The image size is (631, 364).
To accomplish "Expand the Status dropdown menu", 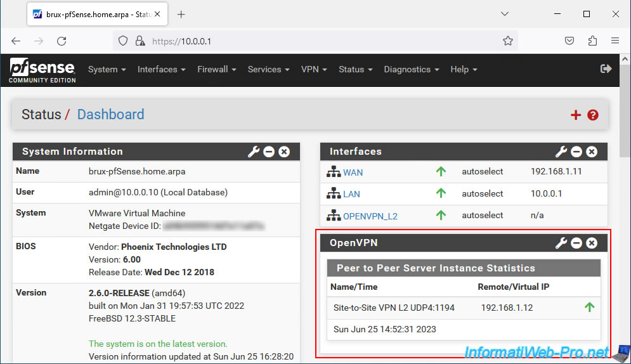I will pyautogui.click(x=355, y=70).
